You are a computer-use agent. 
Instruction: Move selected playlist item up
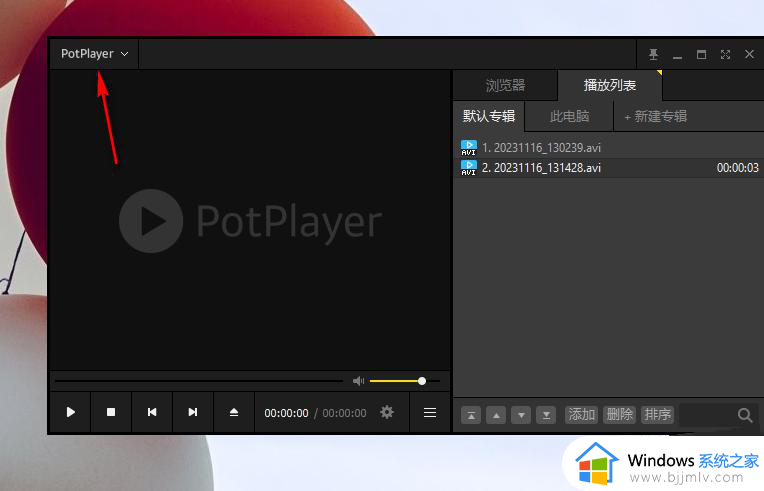[496, 415]
